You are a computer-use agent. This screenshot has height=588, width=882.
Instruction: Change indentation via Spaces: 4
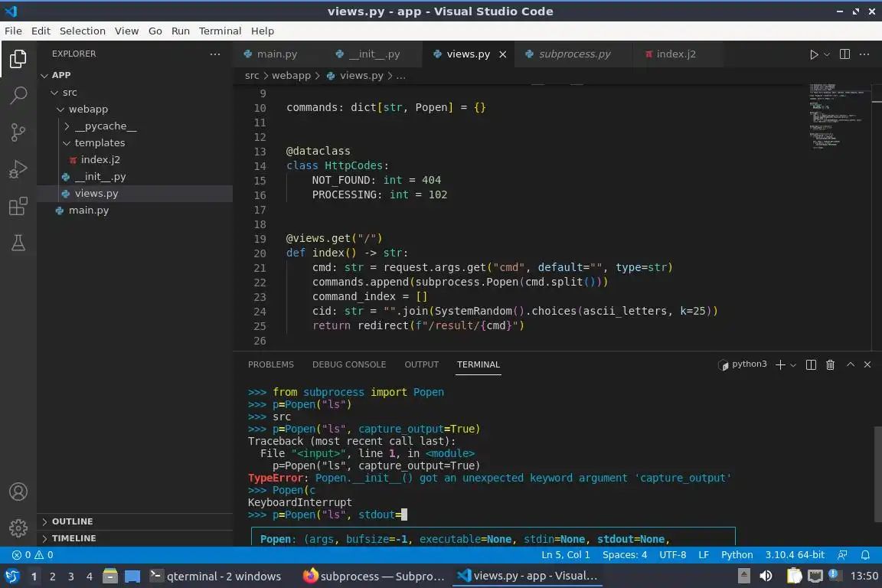click(x=625, y=555)
